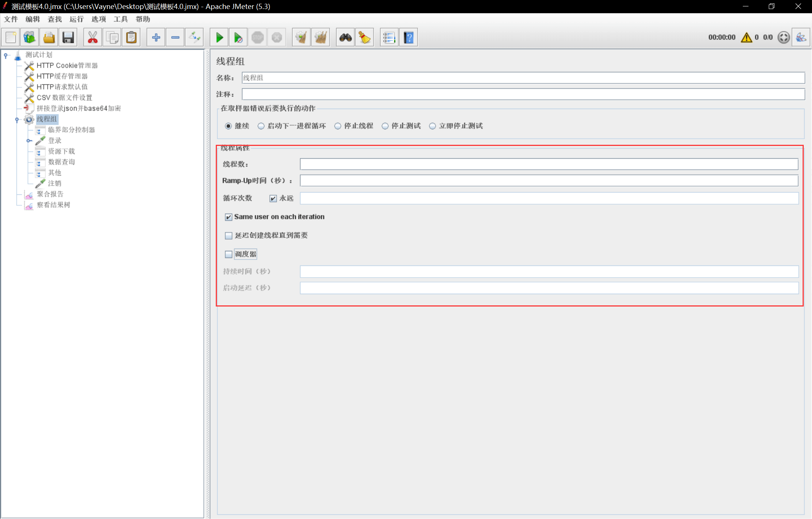The height and width of the screenshot is (519, 812).
Task: Select the 停止线程 radio button
Action: [338, 126]
